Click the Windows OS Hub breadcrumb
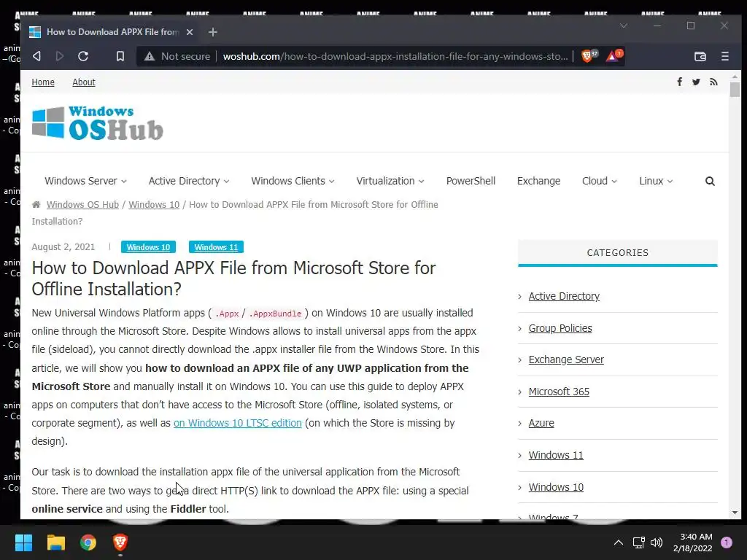747x560 pixels. tap(82, 205)
